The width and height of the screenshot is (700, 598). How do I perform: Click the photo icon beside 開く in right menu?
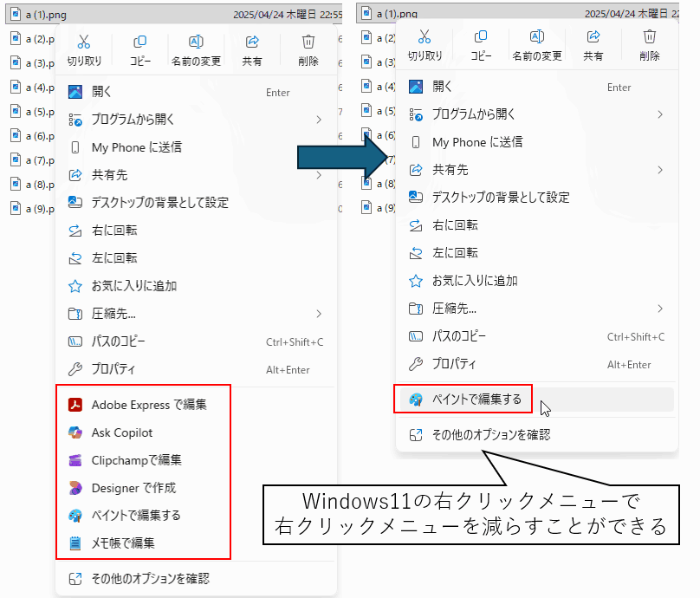pyautogui.click(x=416, y=87)
